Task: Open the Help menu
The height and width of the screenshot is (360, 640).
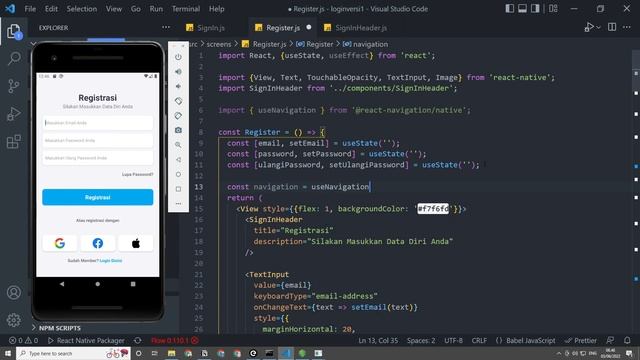Action: (x=217, y=9)
